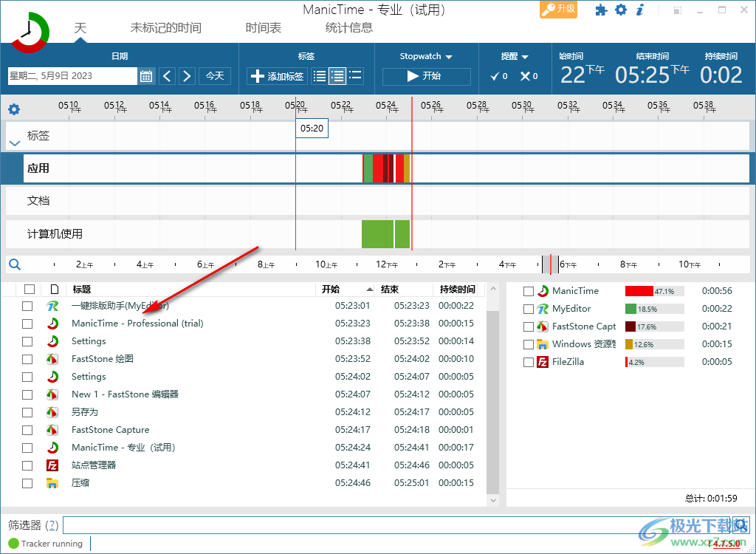Open the info icon
756x554 pixels.
pyautogui.click(x=640, y=10)
